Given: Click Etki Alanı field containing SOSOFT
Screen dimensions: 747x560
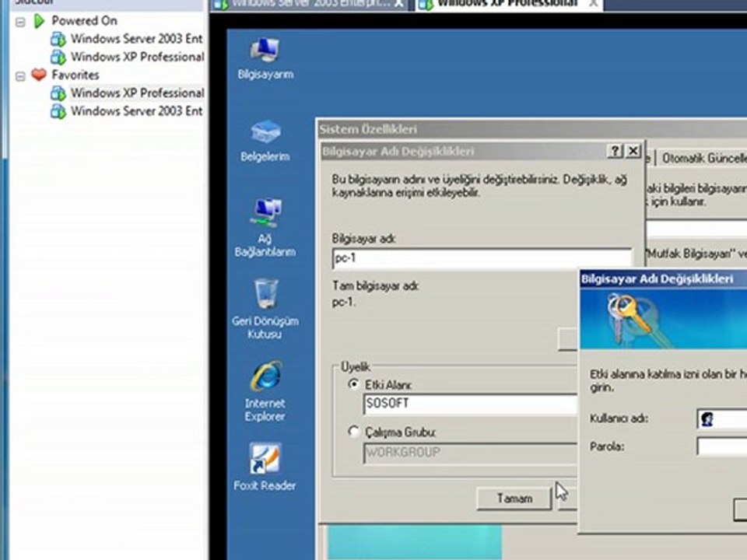Looking at the screenshot, I should click(471, 404).
